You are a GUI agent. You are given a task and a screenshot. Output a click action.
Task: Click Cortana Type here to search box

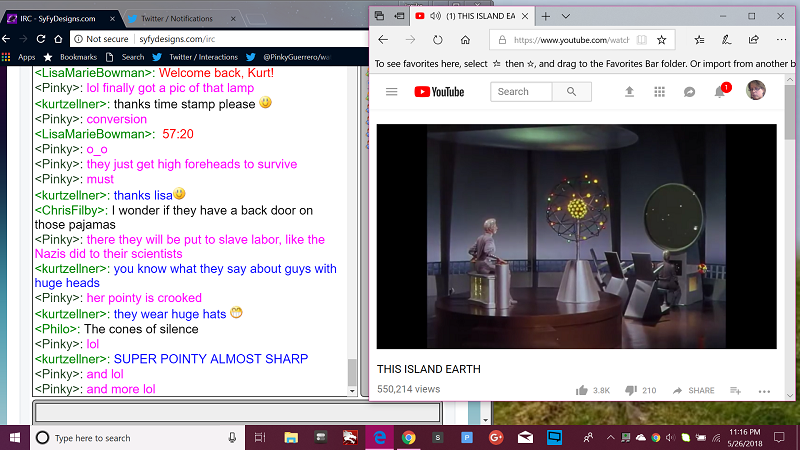tap(138, 438)
